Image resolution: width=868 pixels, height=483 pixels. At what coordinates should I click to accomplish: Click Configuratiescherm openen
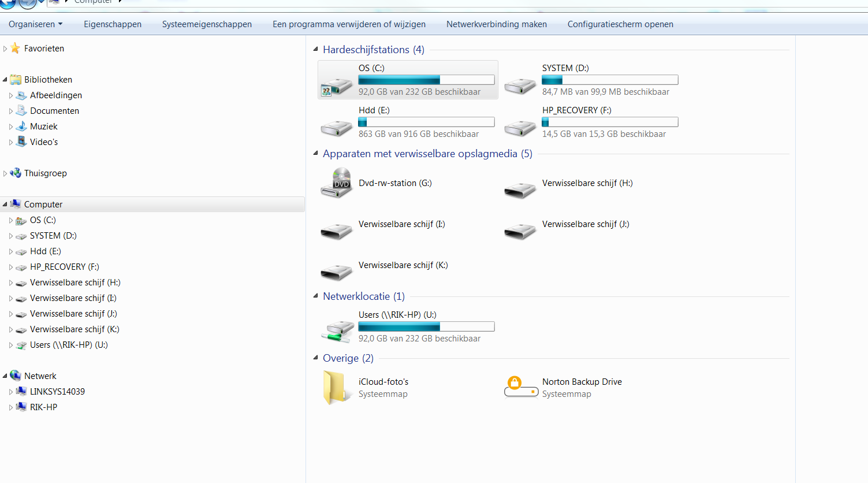point(620,24)
